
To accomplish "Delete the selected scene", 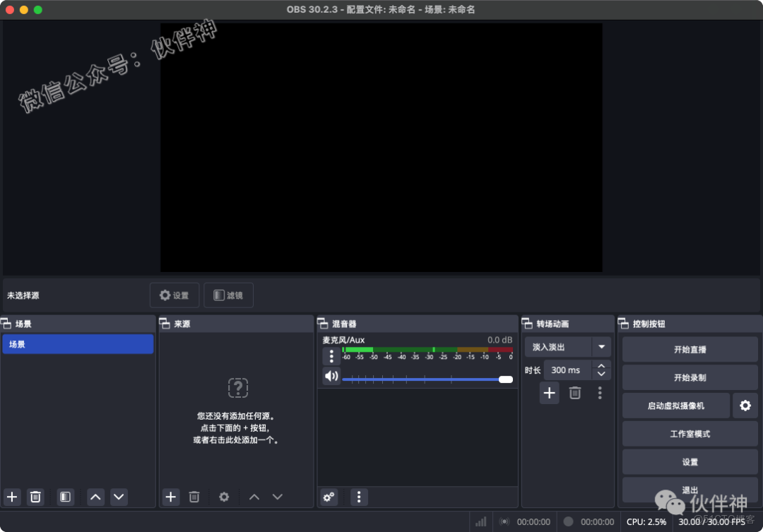I will [35, 497].
